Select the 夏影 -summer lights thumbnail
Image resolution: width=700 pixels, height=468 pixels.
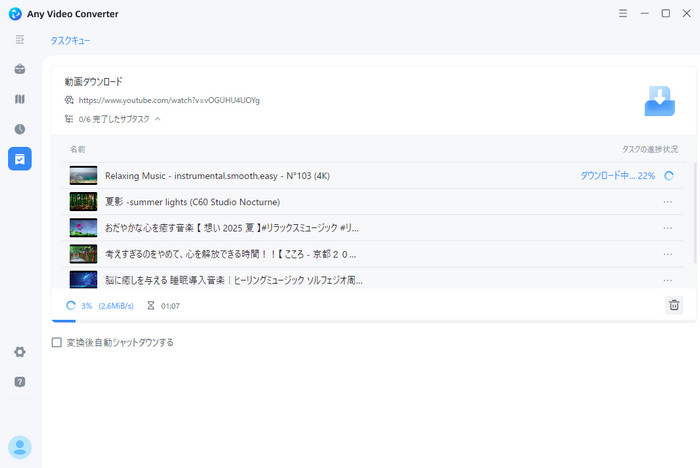coord(83,202)
